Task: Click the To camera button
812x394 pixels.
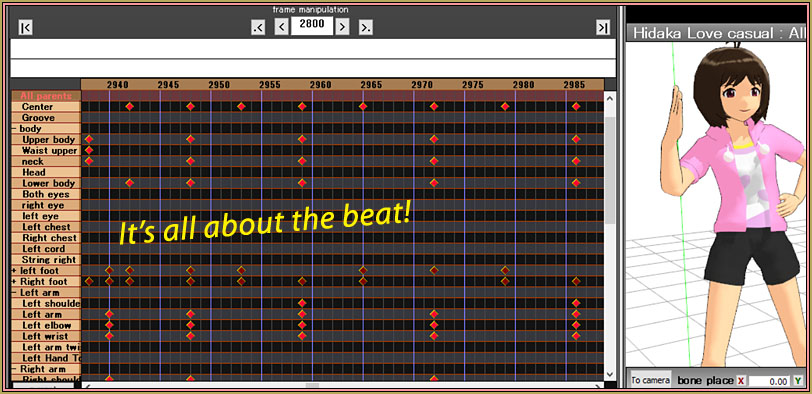Action: pyautogui.click(x=650, y=380)
